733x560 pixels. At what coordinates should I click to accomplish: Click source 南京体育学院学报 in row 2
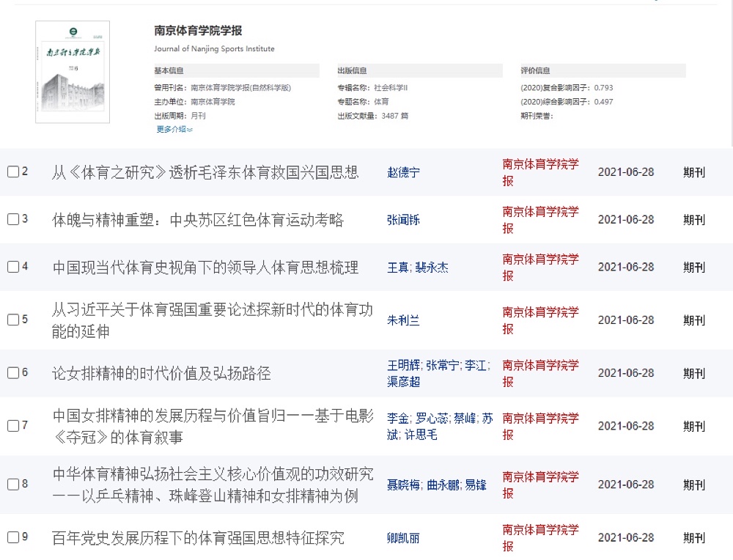(540, 172)
